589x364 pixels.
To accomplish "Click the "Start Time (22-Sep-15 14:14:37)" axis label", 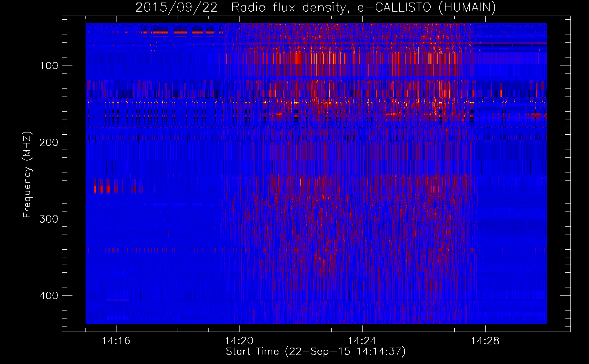I will tap(316, 352).
